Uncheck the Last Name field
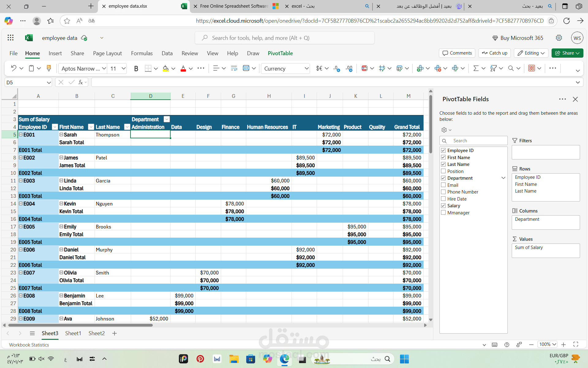This screenshot has height=368, width=588. pos(443,164)
